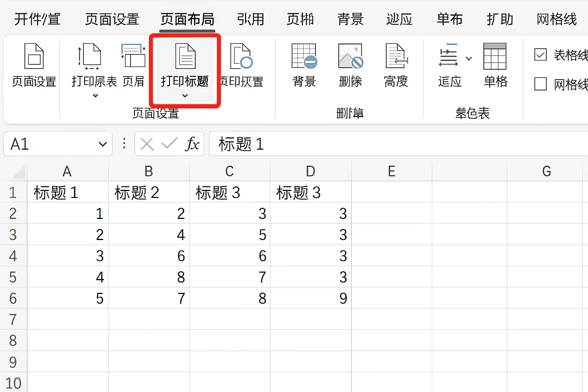Open the name box dropdown showing A1
This screenshot has height=392, width=588.
pos(102,144)
